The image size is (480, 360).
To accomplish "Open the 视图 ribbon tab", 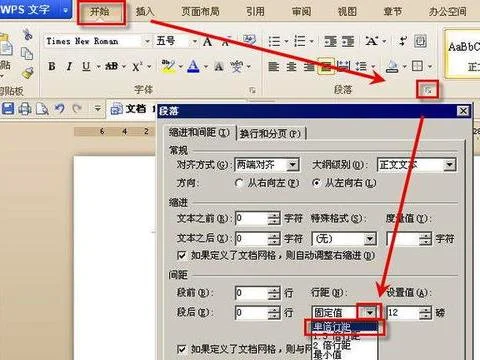I will (x=347, y=12).
